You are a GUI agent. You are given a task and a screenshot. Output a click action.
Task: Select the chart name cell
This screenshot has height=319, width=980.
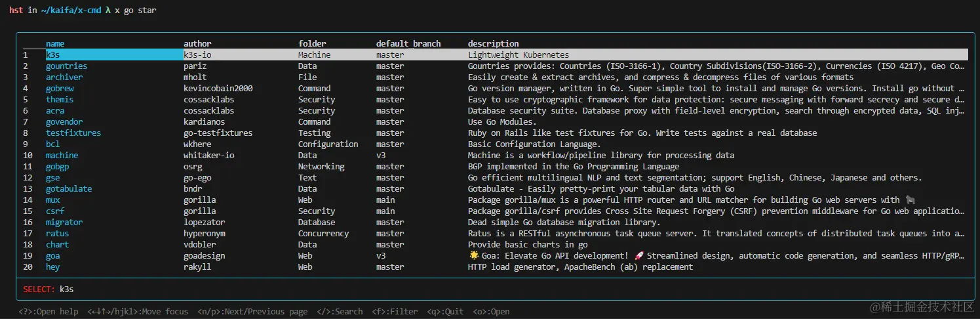pyautogui.click(x=58, y=245)
